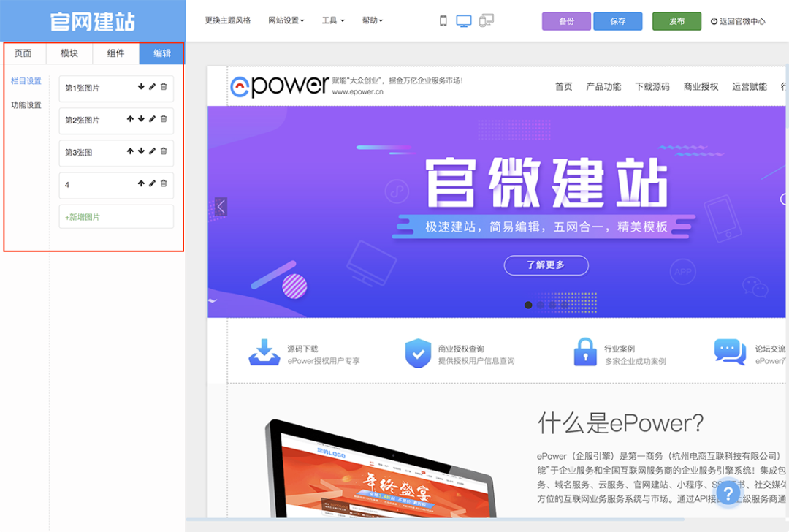The image size is (789, 532).
Task: Move image 4 up with arrow icon
Action: pyautogui.click(x=141, y=183)
